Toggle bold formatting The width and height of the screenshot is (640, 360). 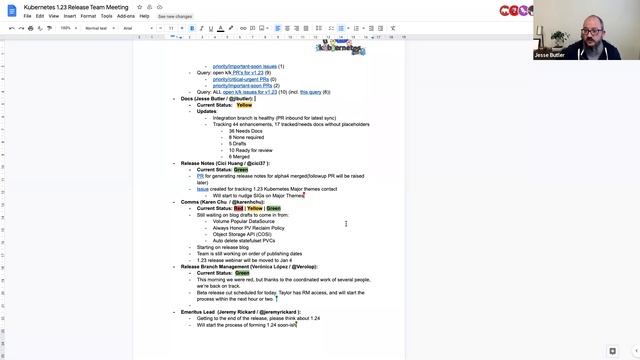click(x=192, y=28)
